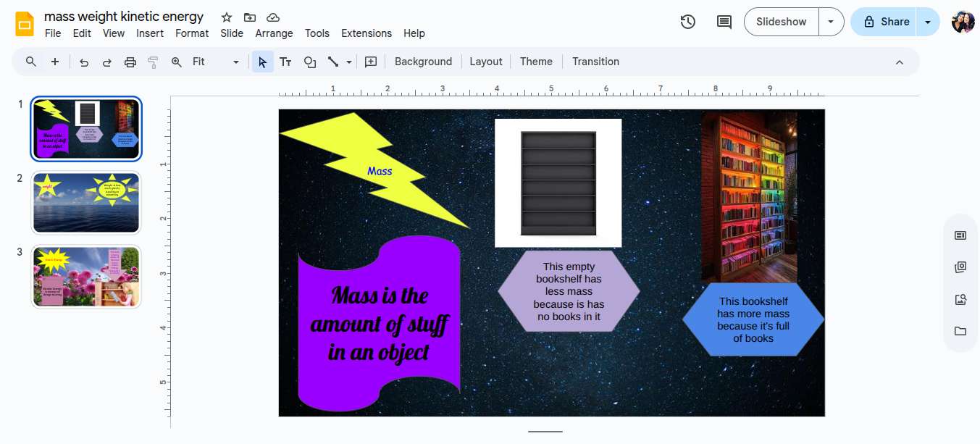
Task: Open the Insert menu
Action: pyautogui.click(x=150, y=33)
